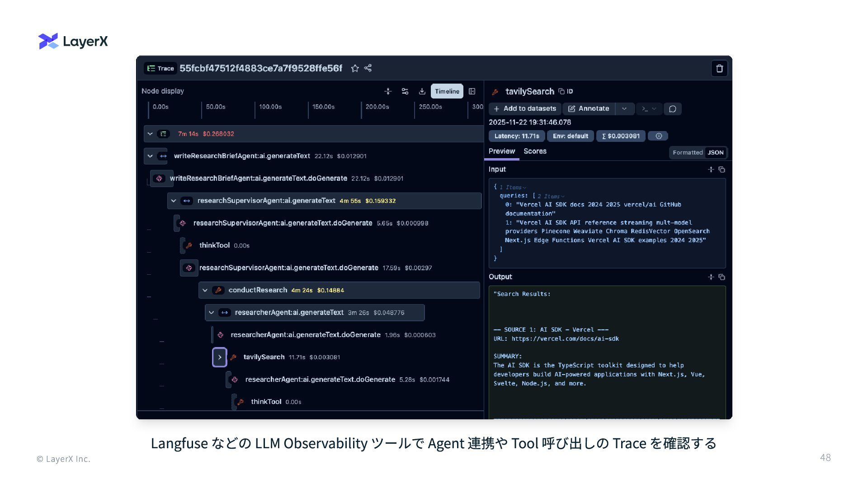This screenshot has width=868, height=488.
Task: Select researchSupervisorAgent:ai.generateText timeline row
Action: point(266,201)
